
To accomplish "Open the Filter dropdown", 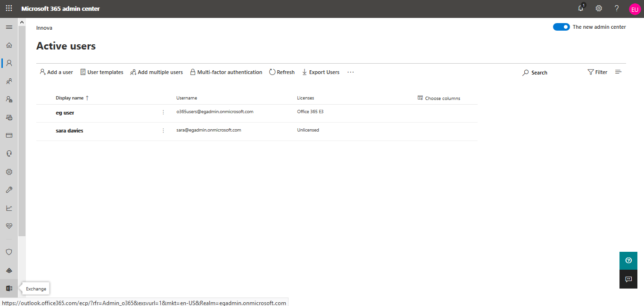I will pos(597,72).
